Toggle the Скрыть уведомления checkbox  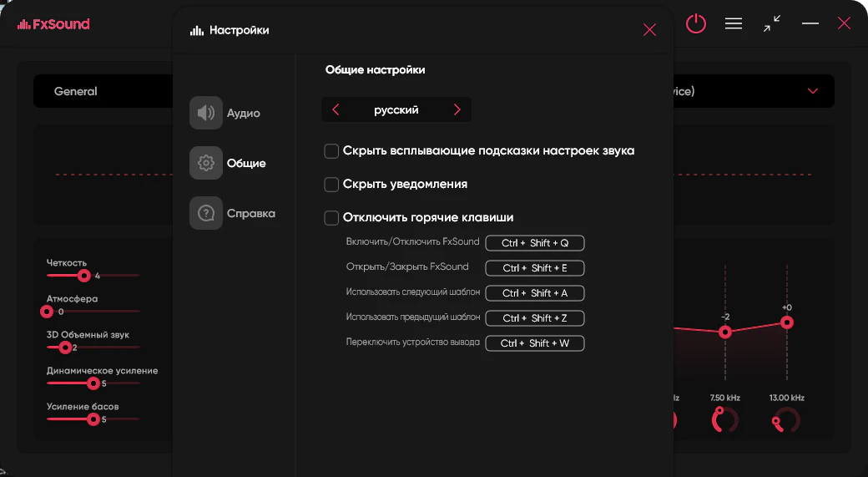coord(331,185)
